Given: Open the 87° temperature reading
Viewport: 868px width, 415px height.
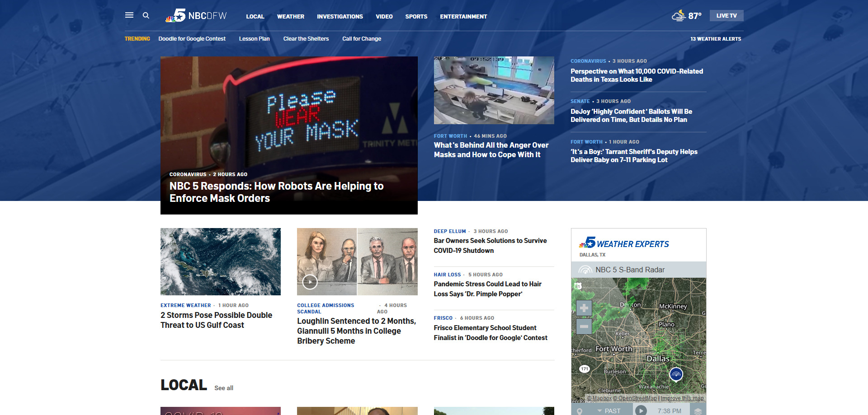Looking at the screenshot, I should click(x=695, y=16).
